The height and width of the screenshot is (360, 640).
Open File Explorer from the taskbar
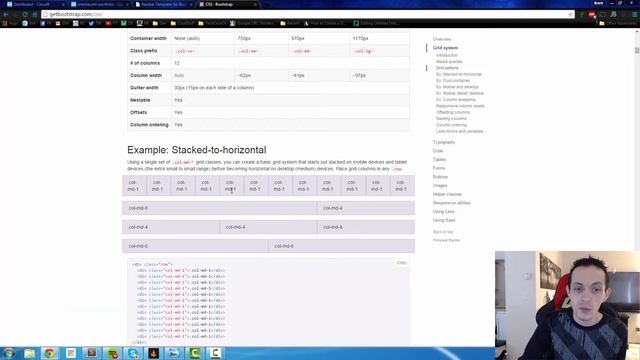pos(29,353)
